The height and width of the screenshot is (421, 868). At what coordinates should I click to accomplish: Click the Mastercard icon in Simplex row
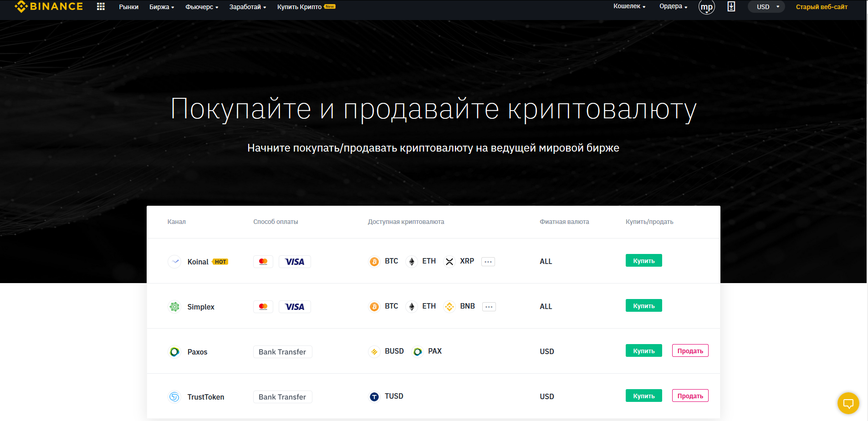coord(263,306)
